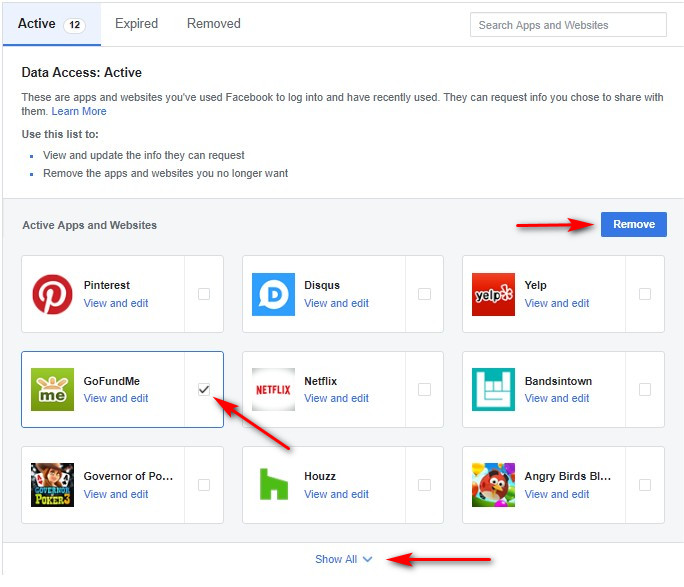Open View and edit for Netflix
The height and width of the screenshot is (587, 684).
[336, 398]
